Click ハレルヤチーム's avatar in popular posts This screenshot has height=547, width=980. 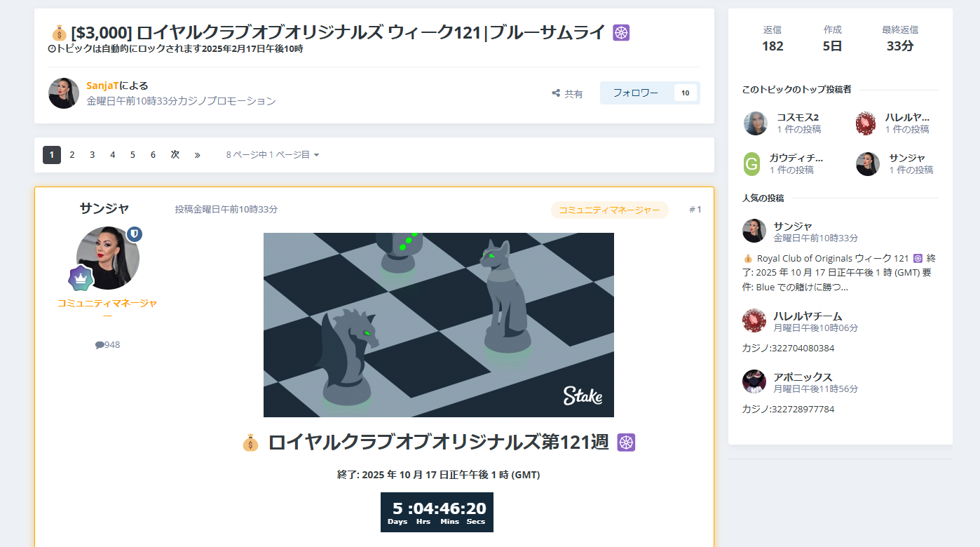coord(754,320)
